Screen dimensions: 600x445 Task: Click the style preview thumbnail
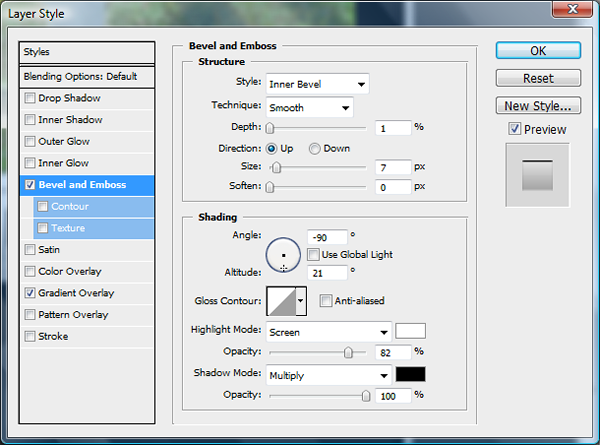pos(539,176)
